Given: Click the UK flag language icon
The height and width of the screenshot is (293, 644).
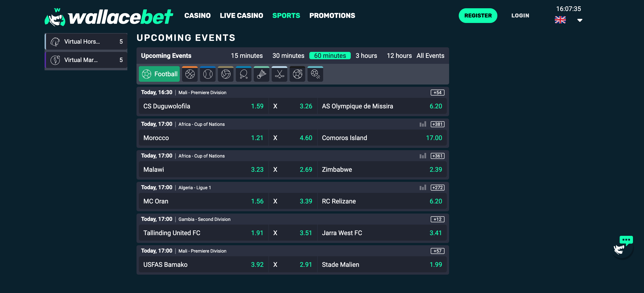Looking at the screenshot, I should click(560, 20).
